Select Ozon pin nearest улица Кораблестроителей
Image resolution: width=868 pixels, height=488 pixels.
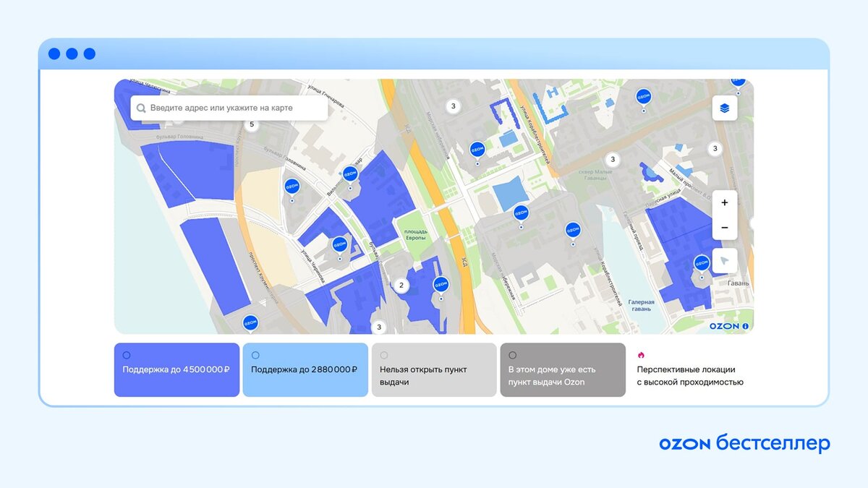click(573, 231)
